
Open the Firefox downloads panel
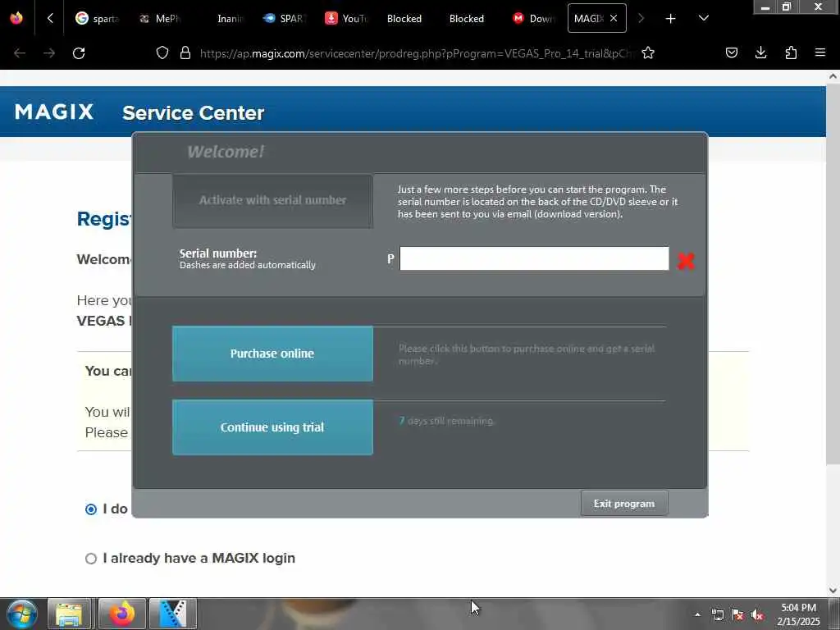pyautogui.click(x=760, y=52)
